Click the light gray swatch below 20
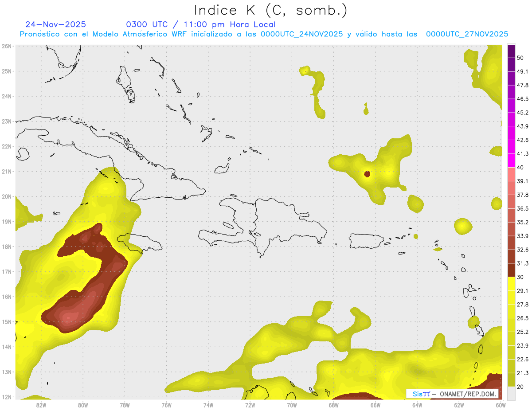The height and width of the screenshot is (411, 532). tap(511, 393)
